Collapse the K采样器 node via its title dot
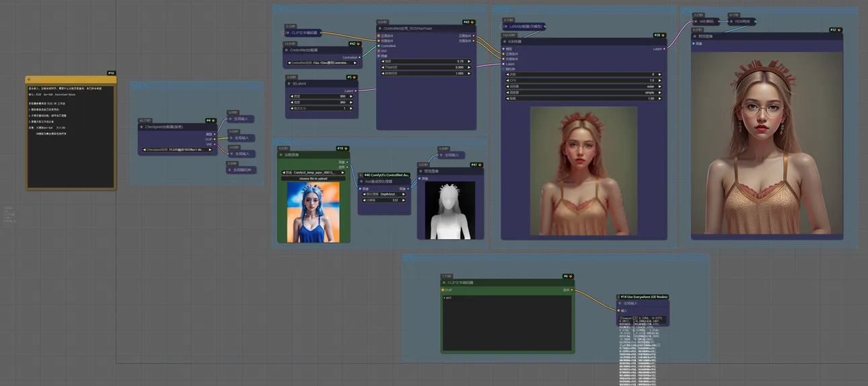This screenshot has width=868, height=386. click(x=504, y=41)
